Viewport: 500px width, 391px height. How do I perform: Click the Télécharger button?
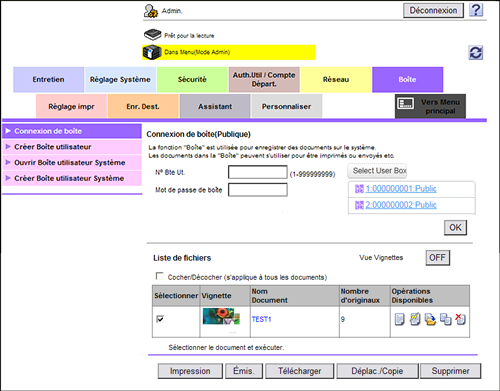(x=300, y=371)
